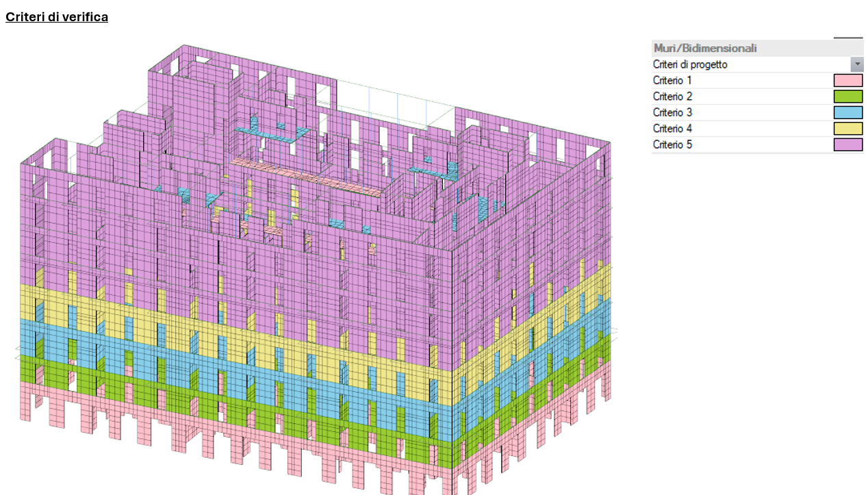Click the blue Criterio 3 color swatch
868x495 pixels.
tap(847, 112)
